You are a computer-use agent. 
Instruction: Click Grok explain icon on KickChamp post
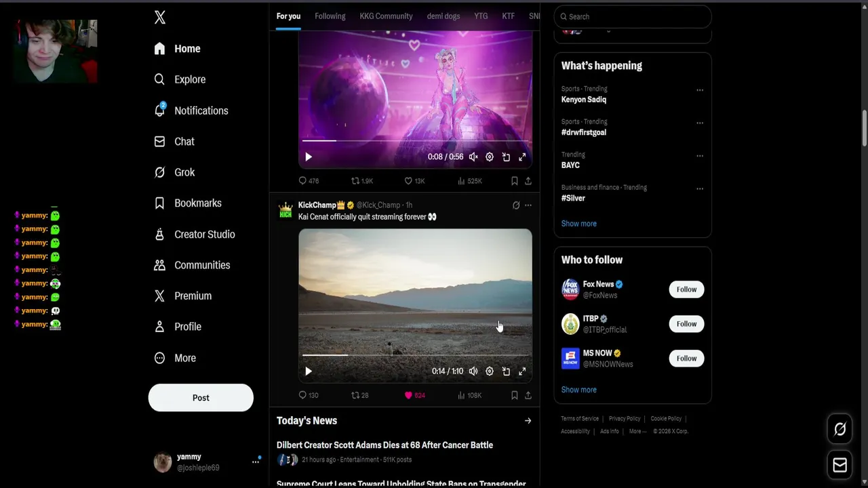[516, 205]
